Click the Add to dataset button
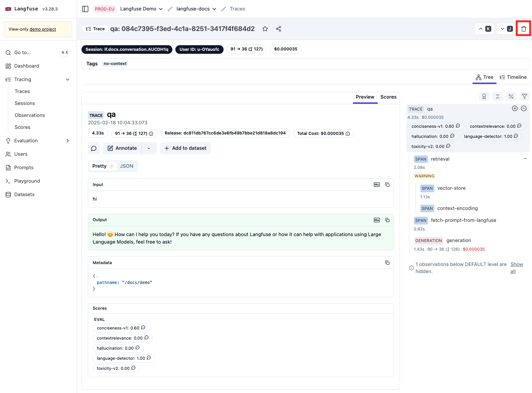This screenshot has height=393, width=532. (x=185, y=148)
